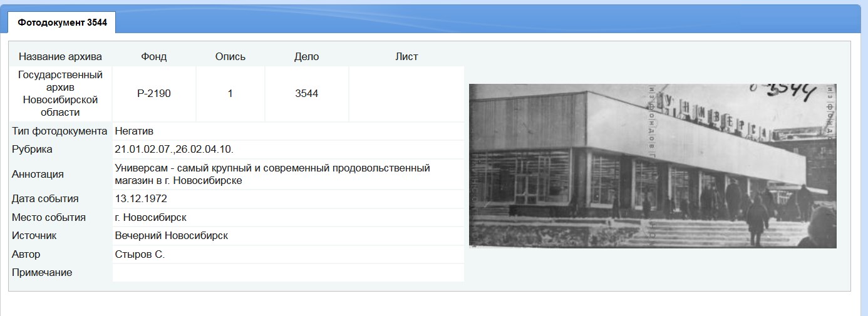Click the Фонд column header
Screen dimensions: 868x316
[x=154, y=56]
